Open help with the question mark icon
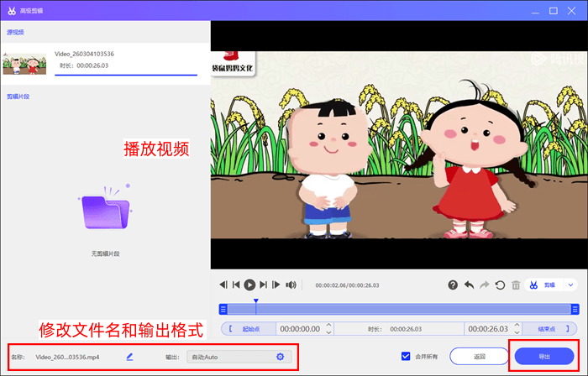Viewport: 588px width, 376px height. pos(453,285)
